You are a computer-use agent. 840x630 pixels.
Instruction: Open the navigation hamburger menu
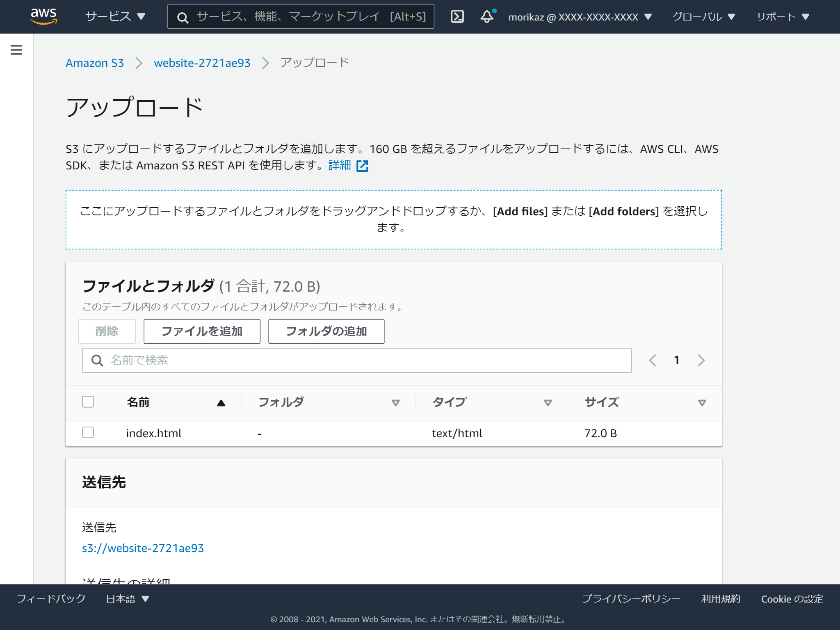(16, 49)
